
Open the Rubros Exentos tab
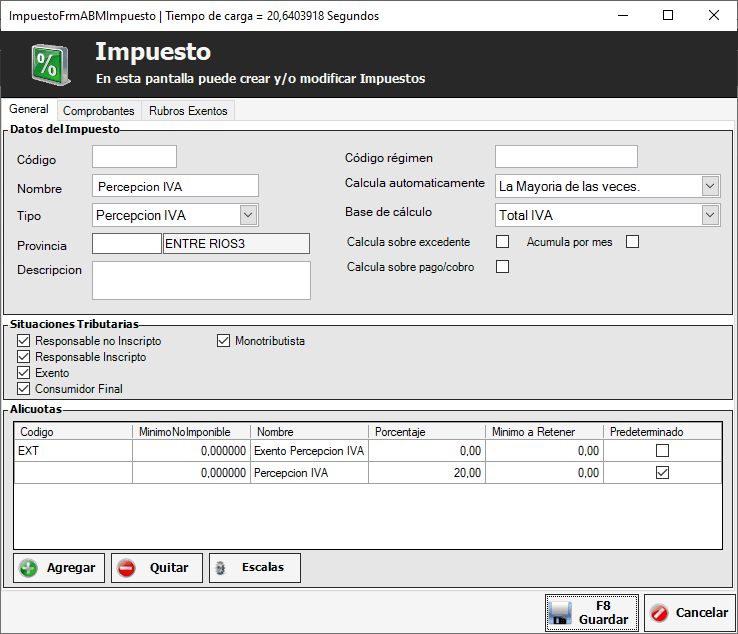[188, 111]
